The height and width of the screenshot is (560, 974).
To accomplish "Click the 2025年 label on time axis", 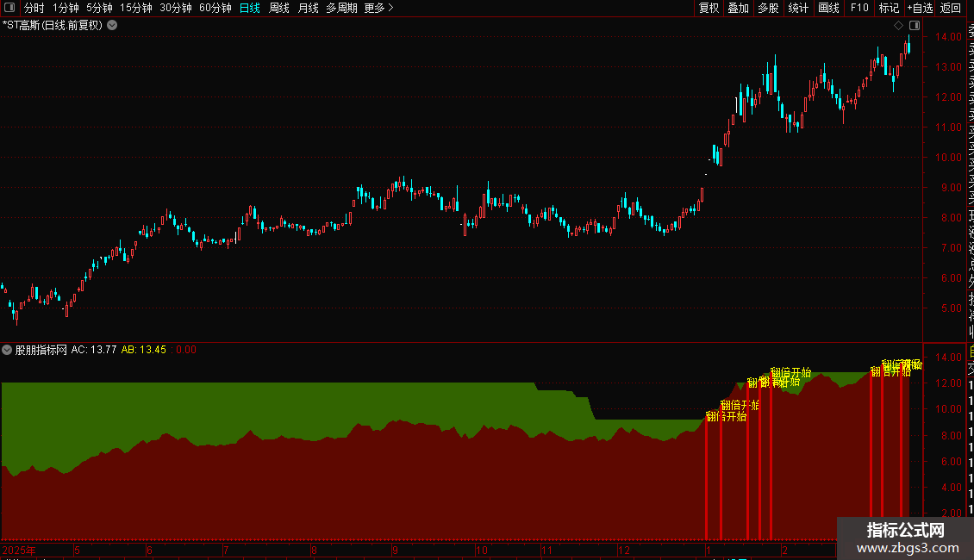I will pyautogui.click(x=19, y=551).
